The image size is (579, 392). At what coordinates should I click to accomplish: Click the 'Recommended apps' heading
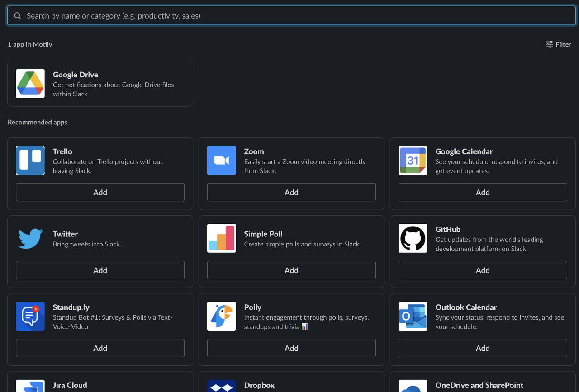coord(38,122)
